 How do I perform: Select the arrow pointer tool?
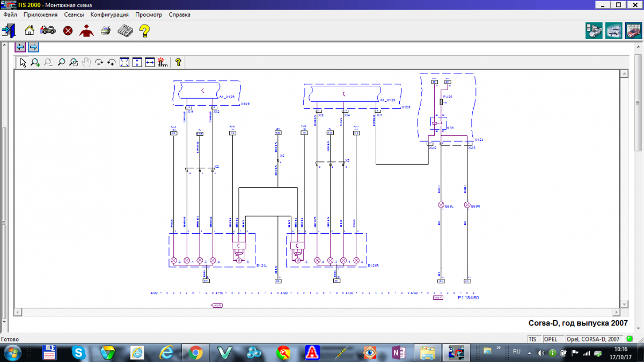(23, 62)
